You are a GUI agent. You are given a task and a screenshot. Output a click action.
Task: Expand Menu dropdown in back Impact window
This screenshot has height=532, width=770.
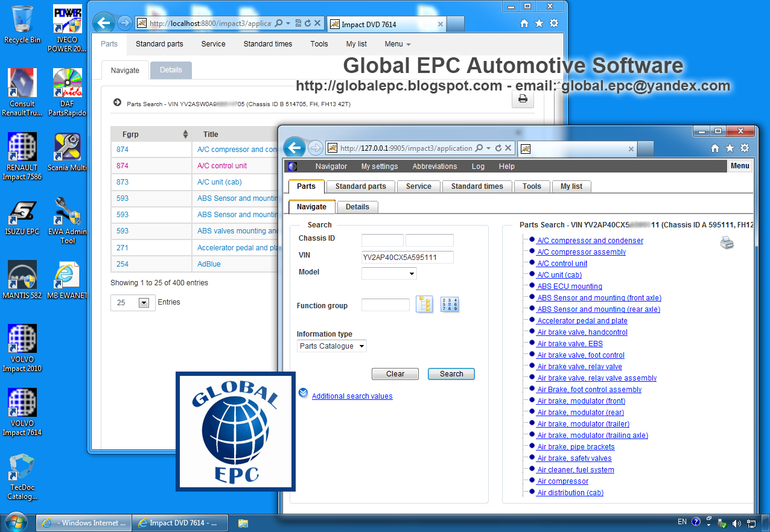coord(397,44)
